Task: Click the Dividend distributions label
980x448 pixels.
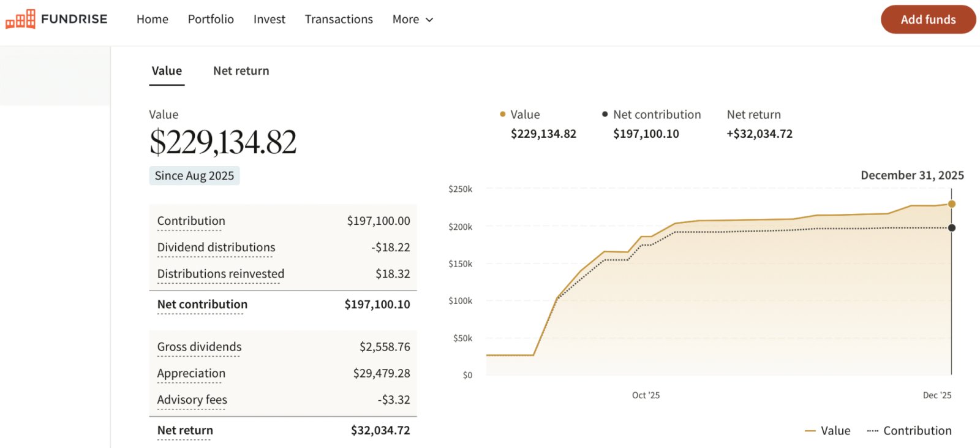Action: 216,248
